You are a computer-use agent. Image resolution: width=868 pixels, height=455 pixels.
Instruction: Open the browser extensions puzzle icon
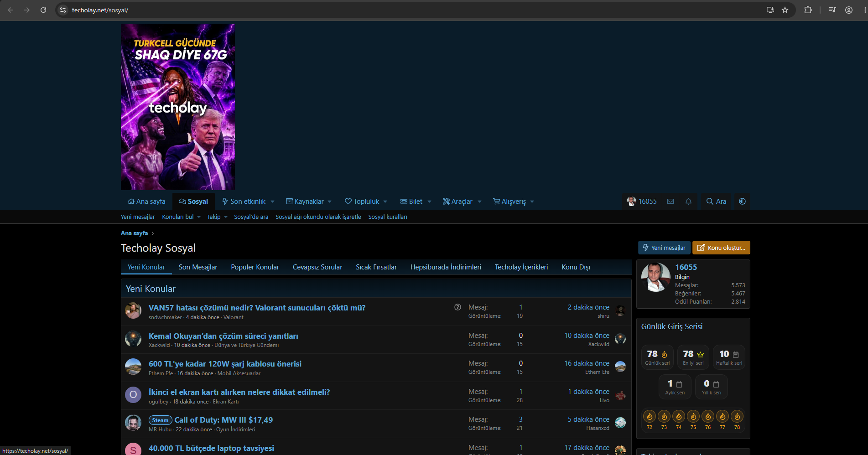coord(808,10)
